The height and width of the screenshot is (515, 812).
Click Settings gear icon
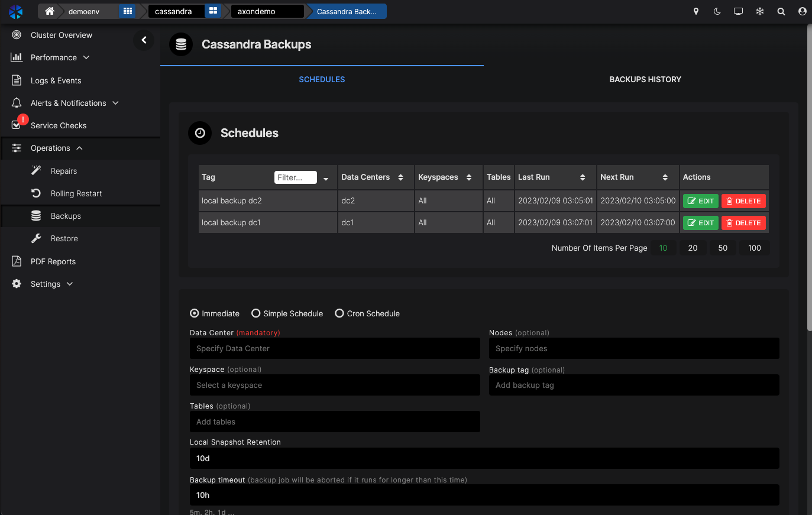click(17, 284)
